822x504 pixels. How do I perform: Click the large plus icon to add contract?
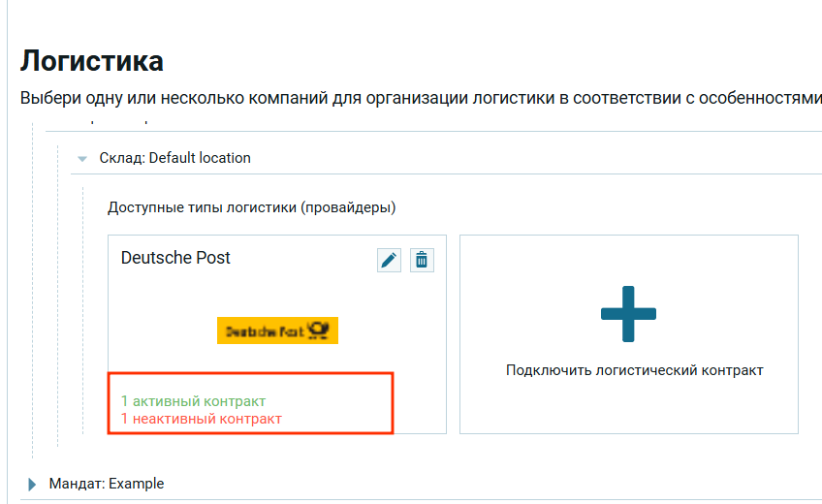pos(628,314)
